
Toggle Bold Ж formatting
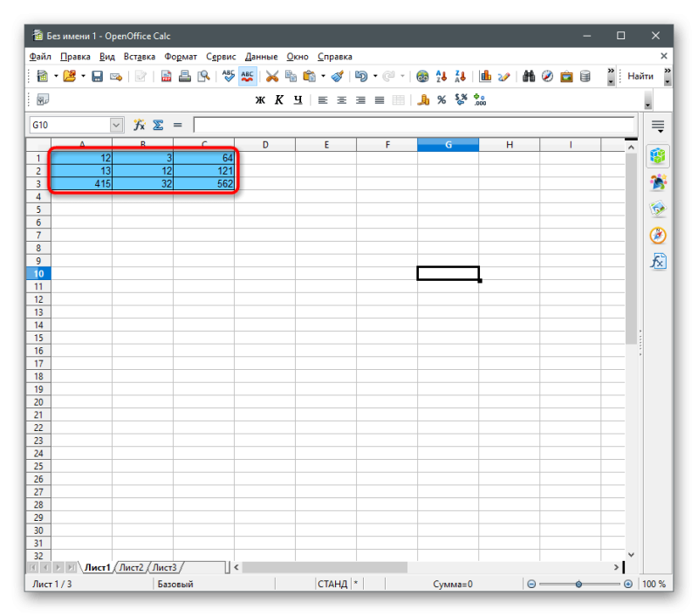(260, 100)
